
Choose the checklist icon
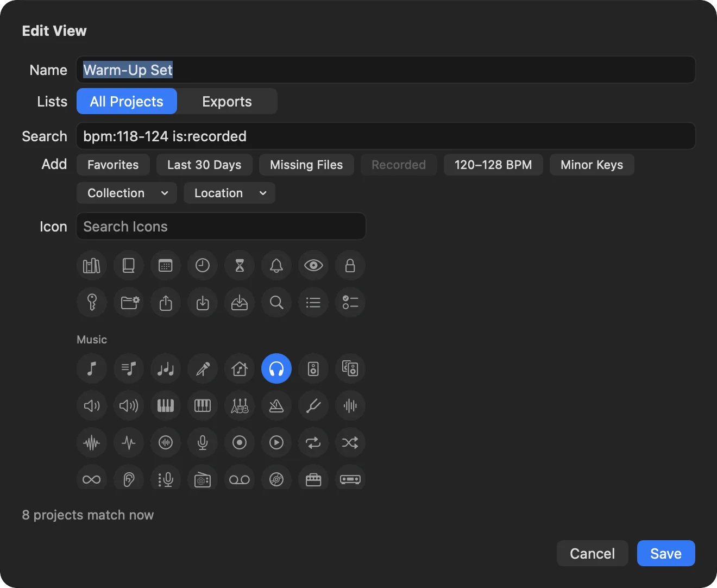tap(350, 303)
